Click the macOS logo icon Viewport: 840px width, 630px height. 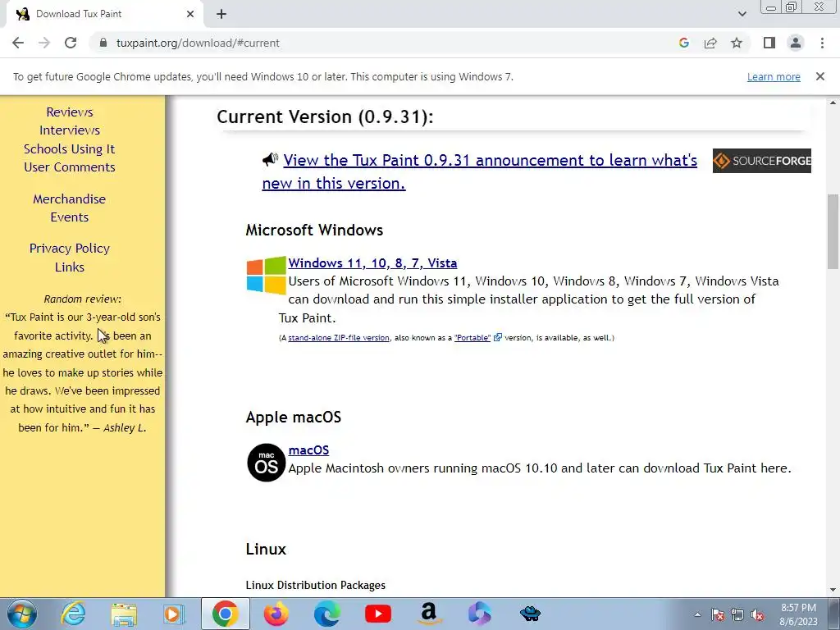click(267, 463)
